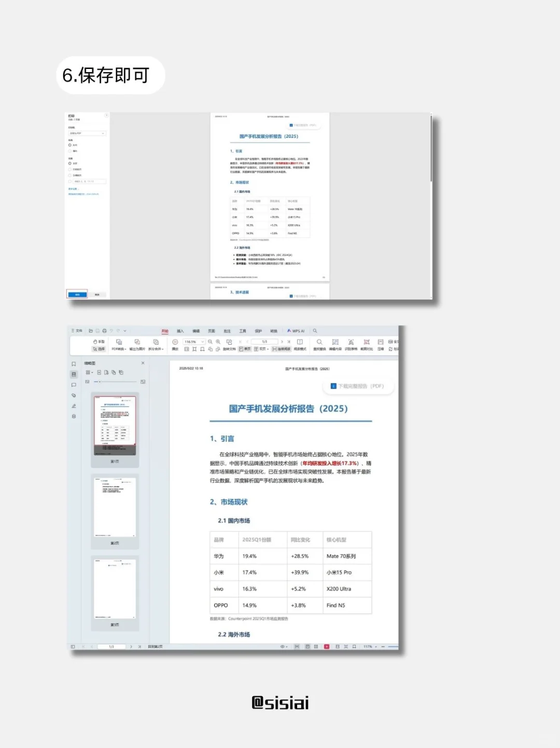
Task: Open the PDF转换 dropdown
Action: point(119,345)
